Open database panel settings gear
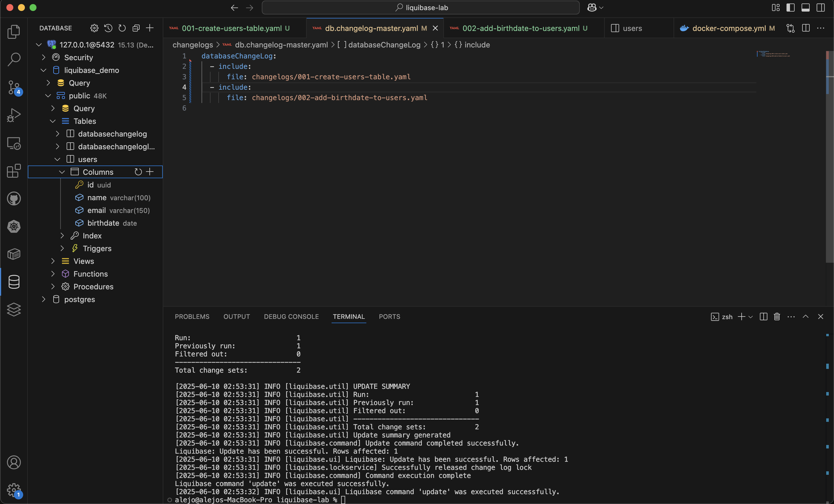Viewport: 834px width, 504px height. tap(94, 28)
